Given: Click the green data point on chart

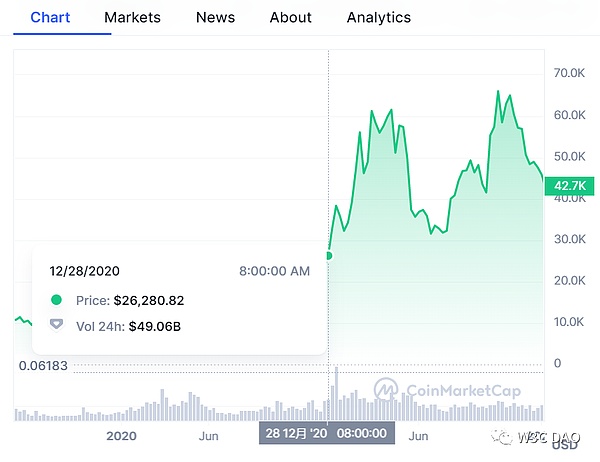Looking at the screenshot, I should [x=328, y=256].
